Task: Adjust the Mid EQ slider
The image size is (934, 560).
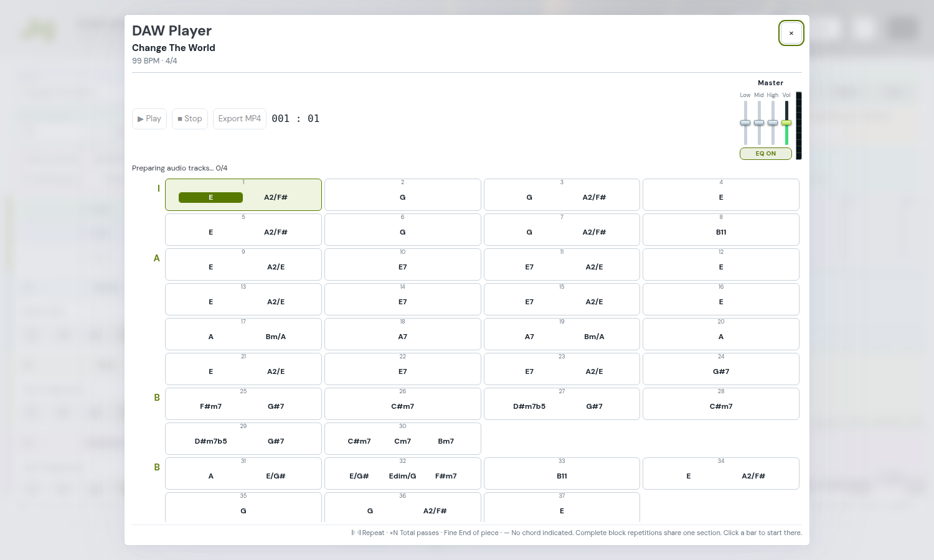Action: click(x=759, y=123)
